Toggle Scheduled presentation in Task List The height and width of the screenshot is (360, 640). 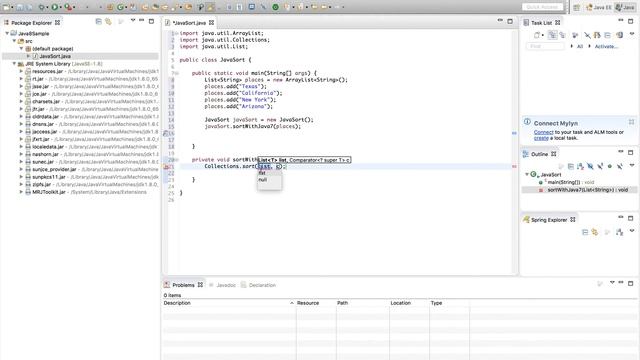point(562,35)
